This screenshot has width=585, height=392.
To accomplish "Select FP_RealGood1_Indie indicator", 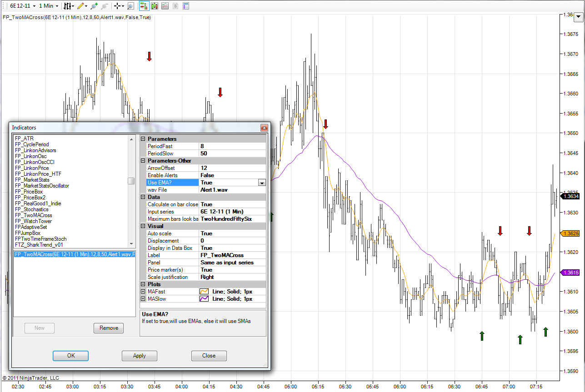I will [37, 203].
